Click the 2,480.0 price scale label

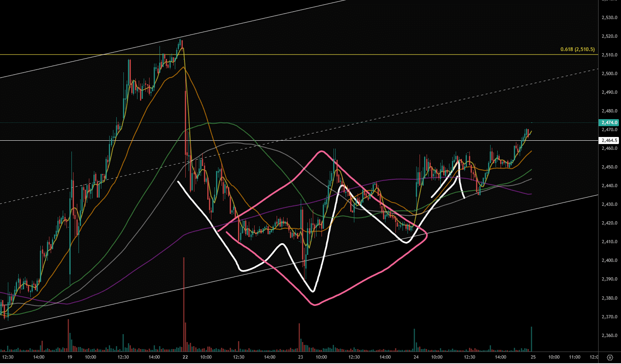pos(609,111)
